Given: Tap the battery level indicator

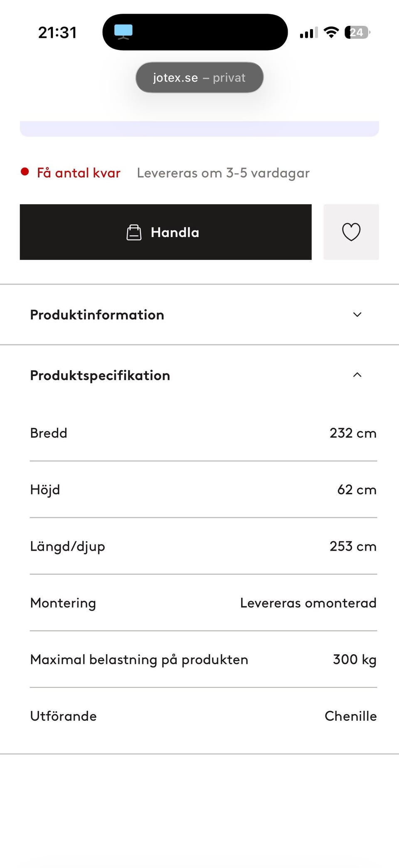Looking at the screenshot, I should tap(357, 32).
